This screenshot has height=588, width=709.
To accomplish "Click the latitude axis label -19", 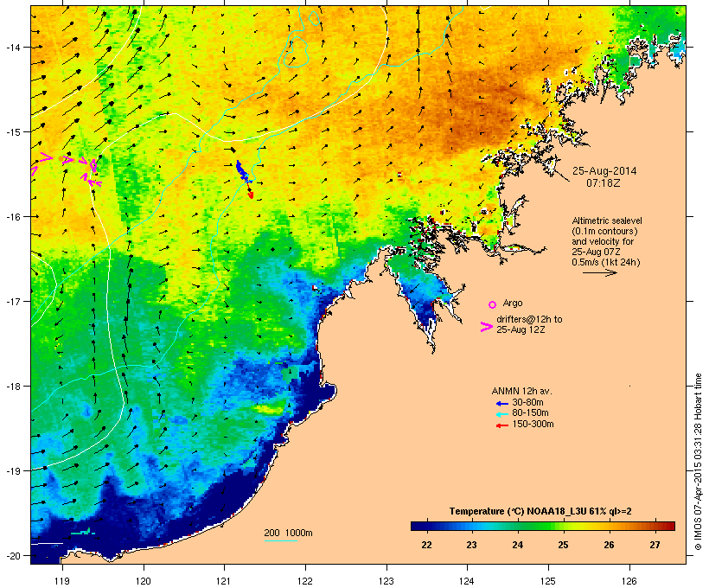I will tap(12, 471).
